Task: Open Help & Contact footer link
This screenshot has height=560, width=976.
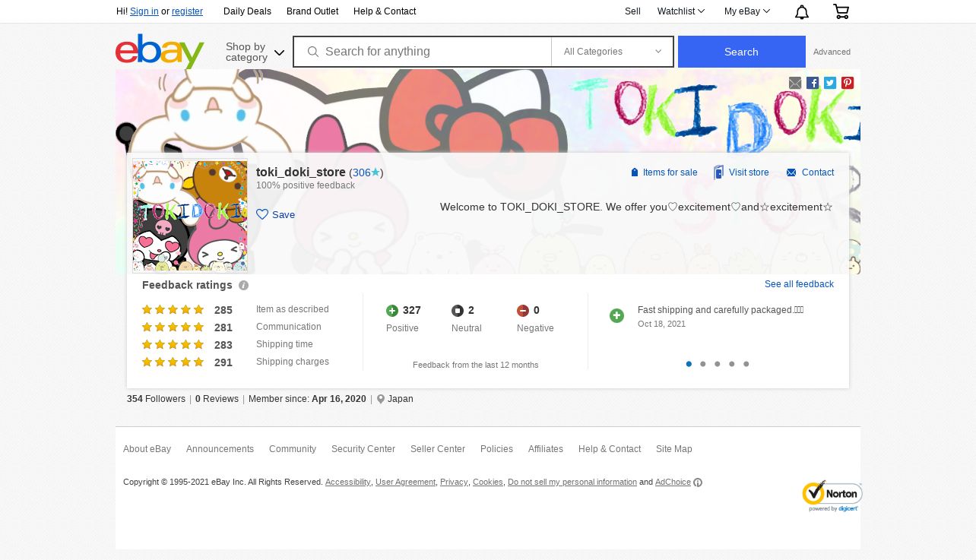Action: (610, 449)
